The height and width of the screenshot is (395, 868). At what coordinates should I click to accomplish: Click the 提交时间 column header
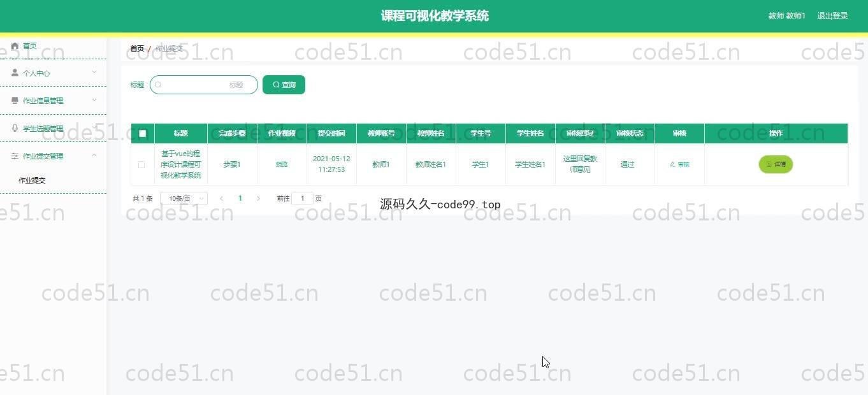pyautogui.click(x=331, y=133)
